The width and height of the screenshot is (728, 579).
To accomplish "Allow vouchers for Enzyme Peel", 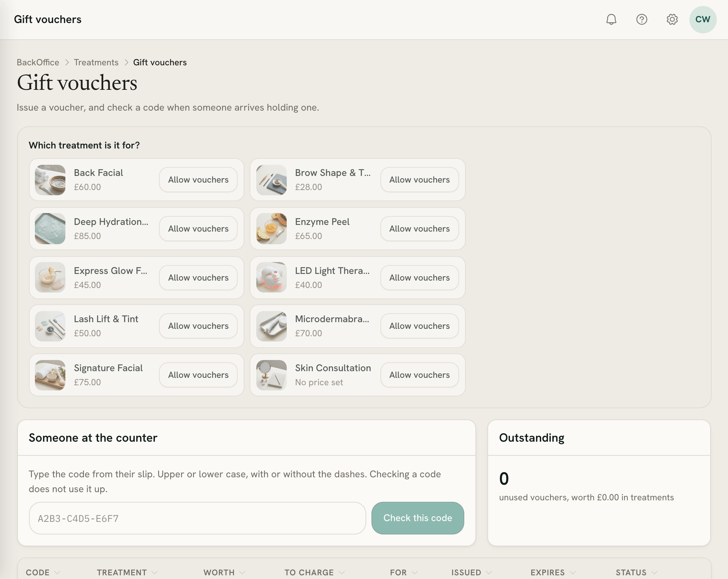I will [420, 229].
